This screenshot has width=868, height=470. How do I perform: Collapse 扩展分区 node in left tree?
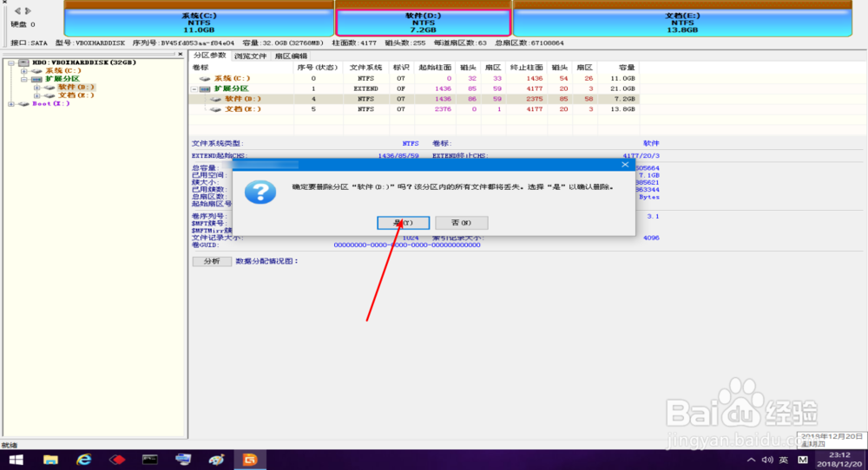coord(23,80)
